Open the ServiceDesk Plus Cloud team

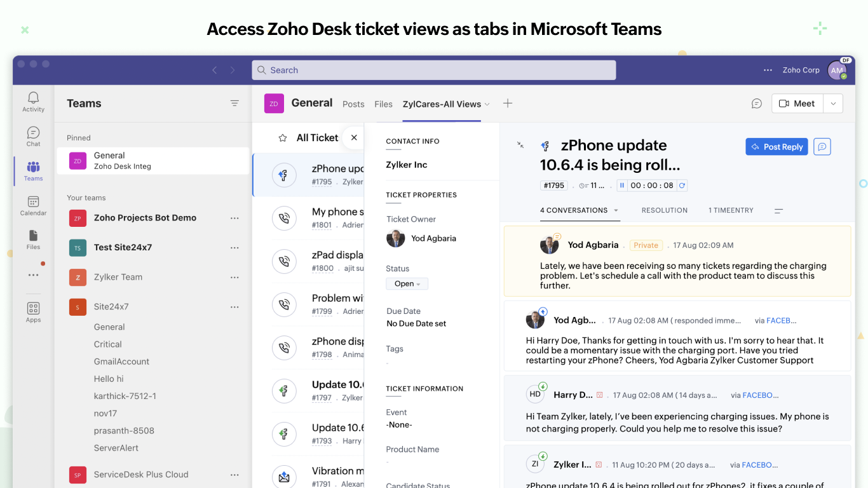pos(141,475)
